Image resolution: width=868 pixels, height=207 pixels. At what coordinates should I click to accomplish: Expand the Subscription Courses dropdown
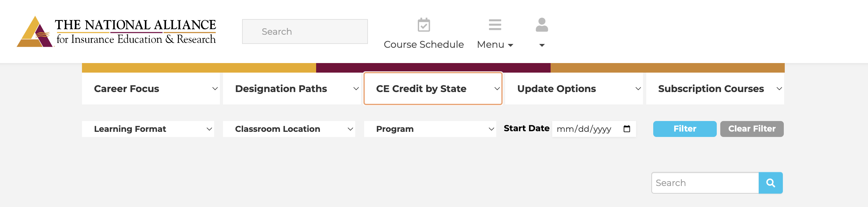pos(715,89)
